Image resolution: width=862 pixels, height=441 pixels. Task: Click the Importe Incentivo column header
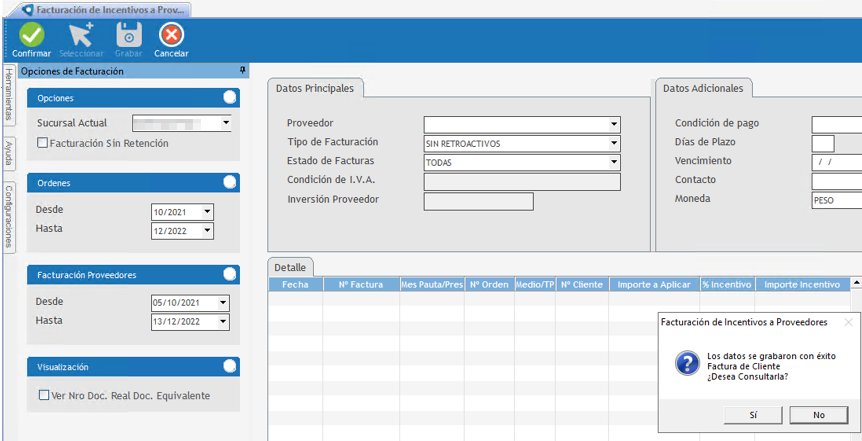coord(802,284)
